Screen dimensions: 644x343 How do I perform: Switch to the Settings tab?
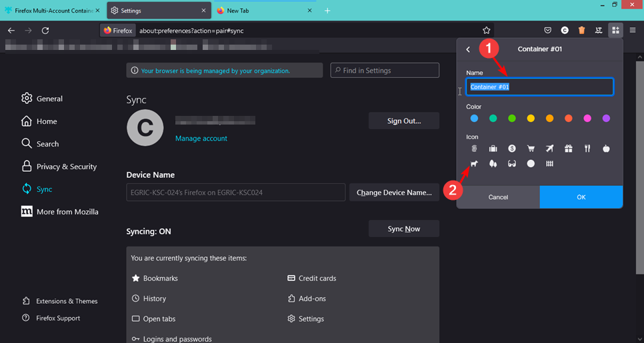pyautogui.click(x=158, y=11)
